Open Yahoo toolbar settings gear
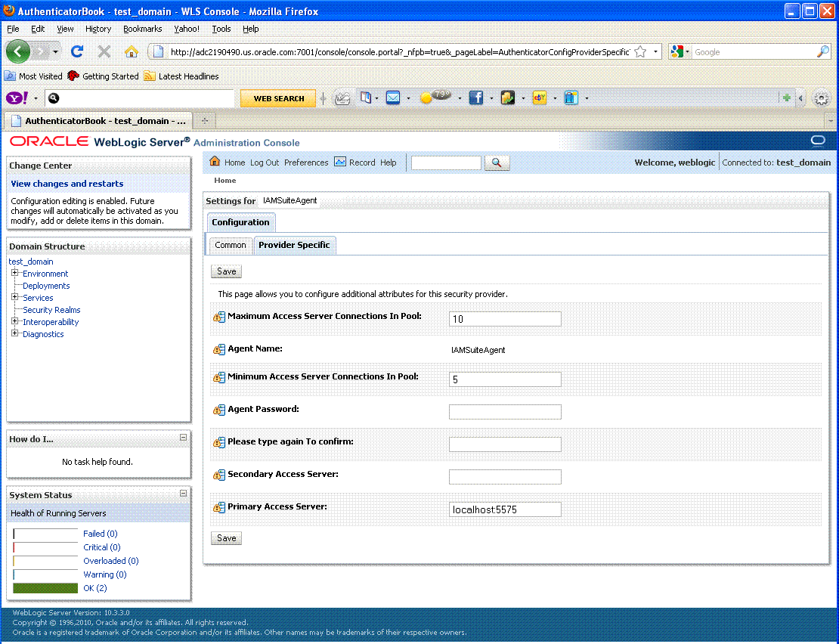This screenshot has width=839, height=644. pyautogui.click(x=821, y=98)
